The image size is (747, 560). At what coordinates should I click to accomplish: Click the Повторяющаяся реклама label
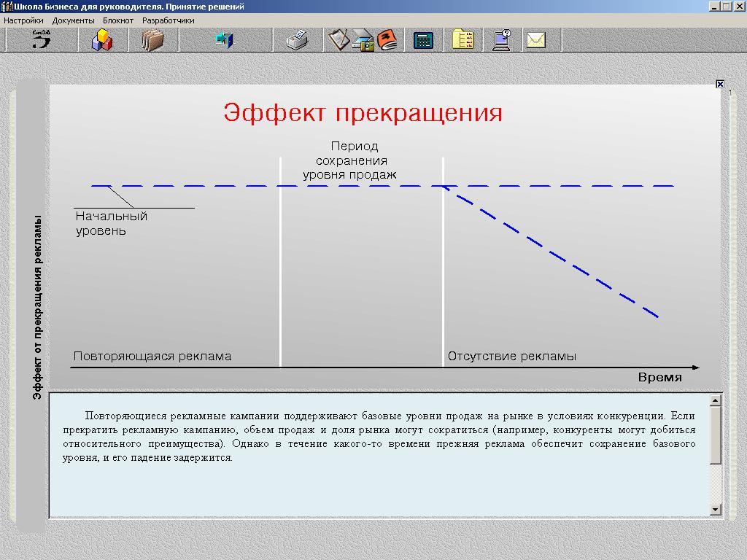point(152,356)
